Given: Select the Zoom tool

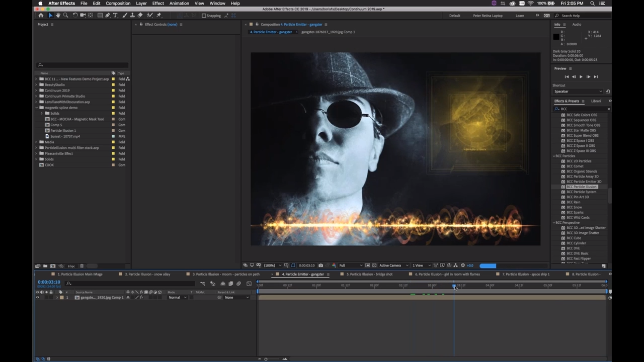Looking at the screenshot, I should point(65,16).
